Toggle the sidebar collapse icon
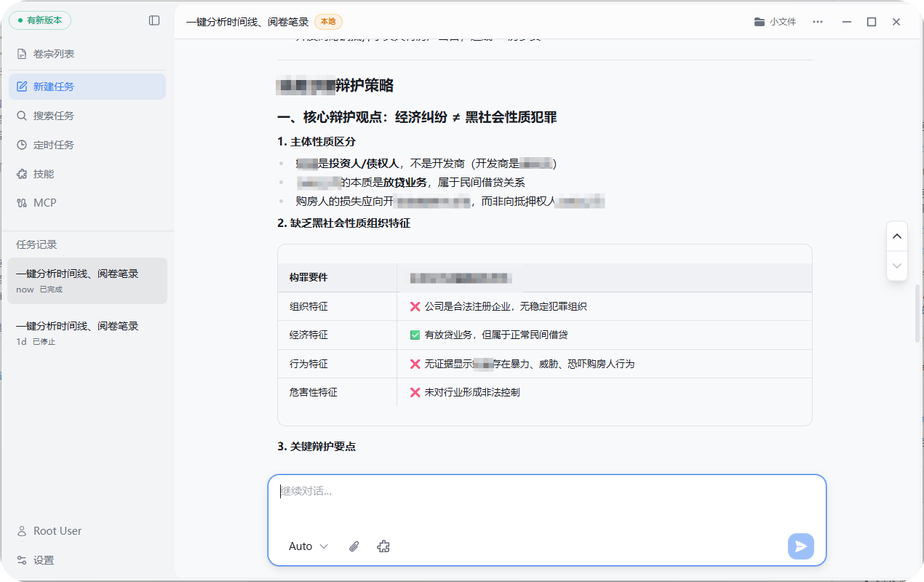 click(154, 20)
